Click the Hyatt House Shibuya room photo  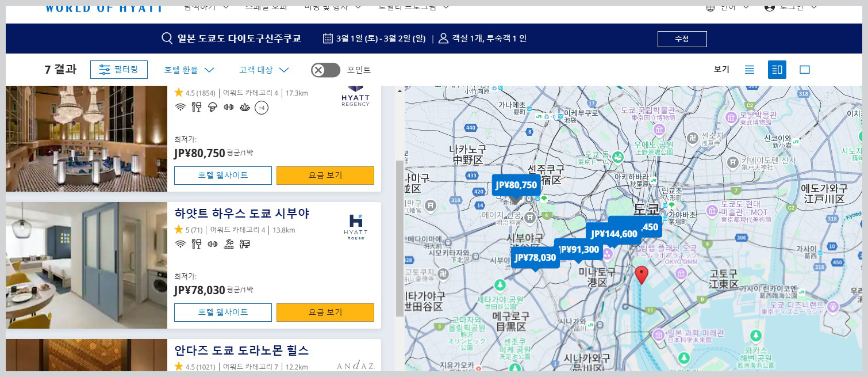[x=86, y=265]
